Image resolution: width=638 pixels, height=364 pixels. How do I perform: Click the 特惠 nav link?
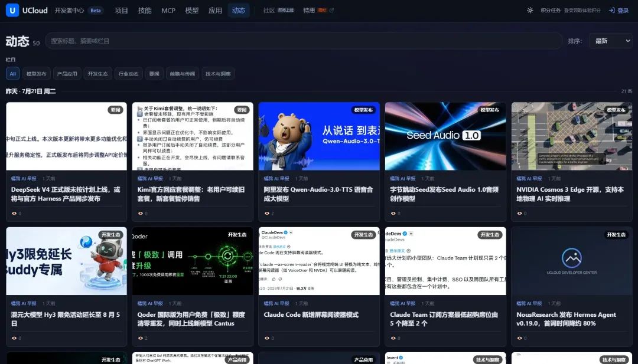click(309, 11)
